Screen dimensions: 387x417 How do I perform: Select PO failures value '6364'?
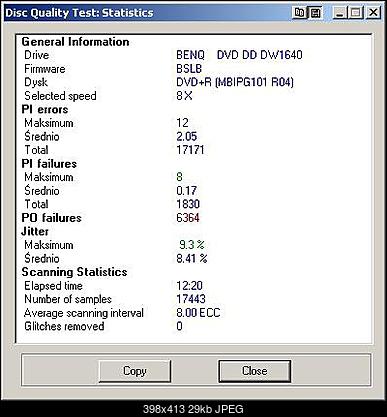[188, 218]
